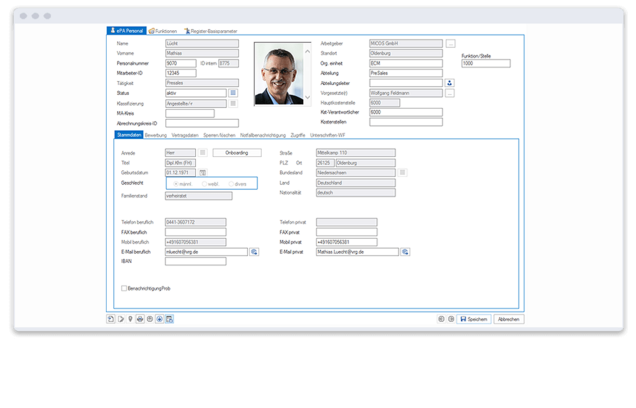This screenshot has width=636, height=408.
Task: Click person icon next to Abteilungsleiter field
Action: [449, 83]
